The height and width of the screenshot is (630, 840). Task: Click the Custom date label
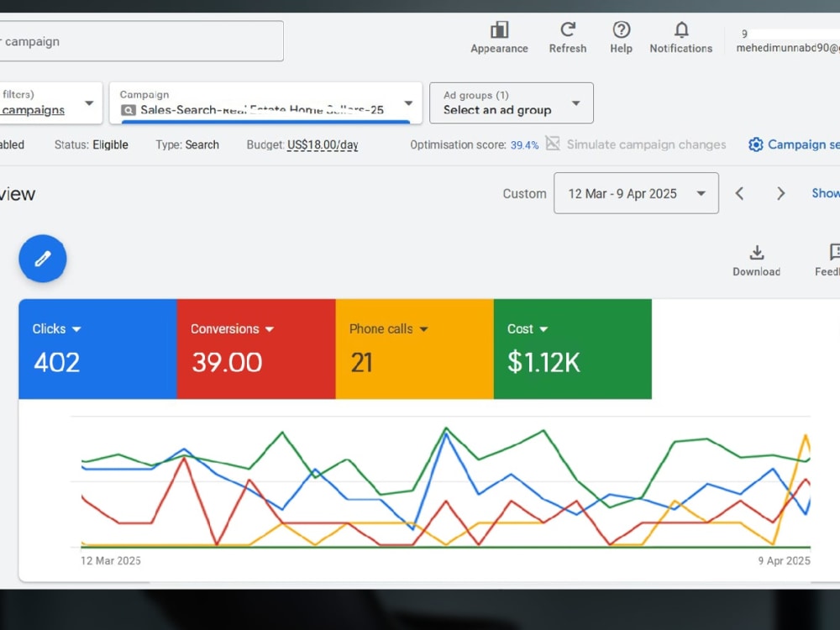524,194
